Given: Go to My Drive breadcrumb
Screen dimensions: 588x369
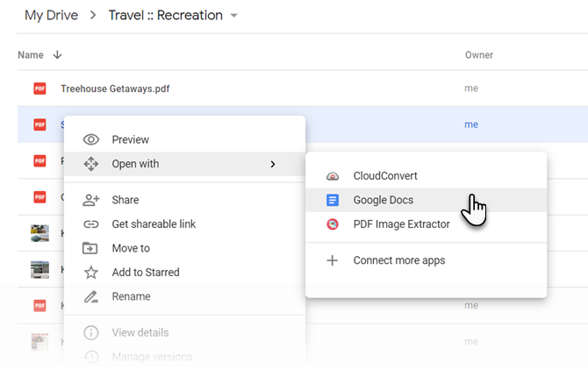Looking at the screenshot, I should coord(51,16).
